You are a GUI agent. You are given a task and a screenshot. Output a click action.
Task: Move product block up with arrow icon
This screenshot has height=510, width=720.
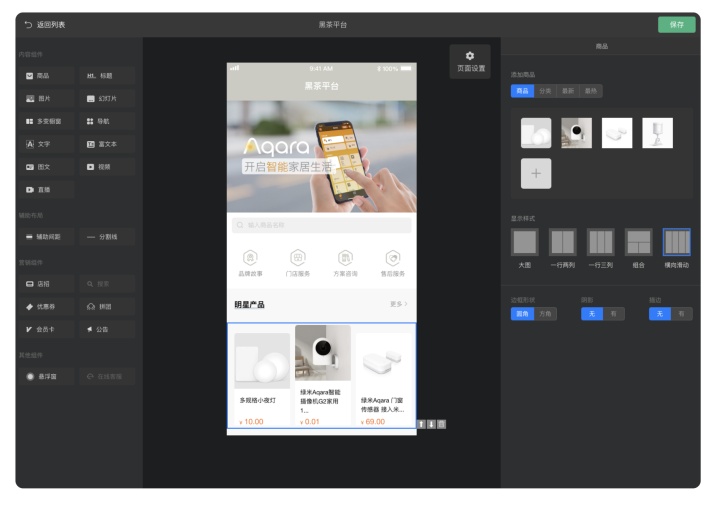coord(421,424)
